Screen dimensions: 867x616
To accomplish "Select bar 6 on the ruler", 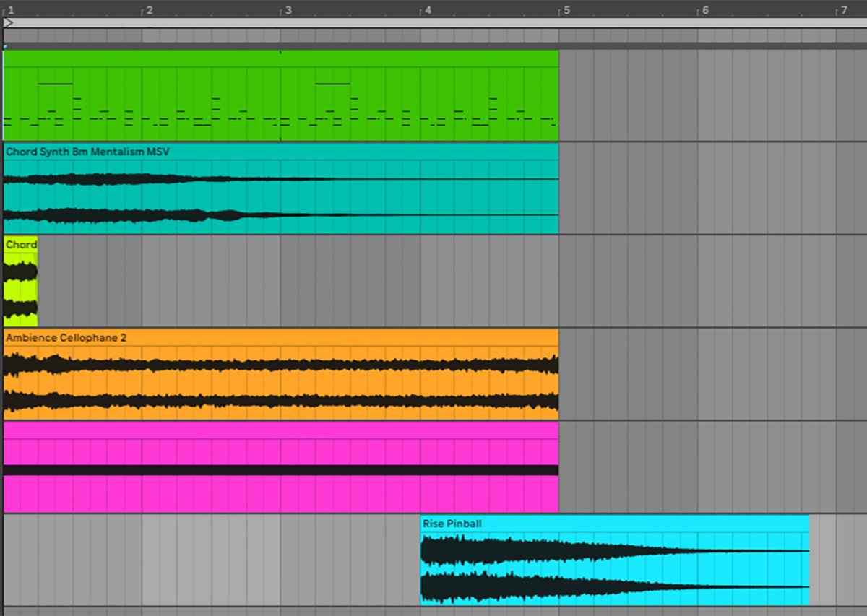I will [705, 9].
